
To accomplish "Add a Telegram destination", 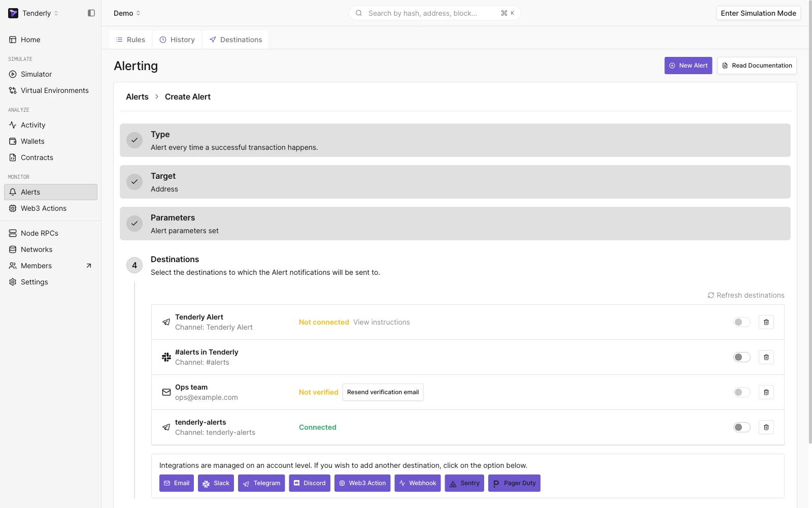I will click(261, 483).
